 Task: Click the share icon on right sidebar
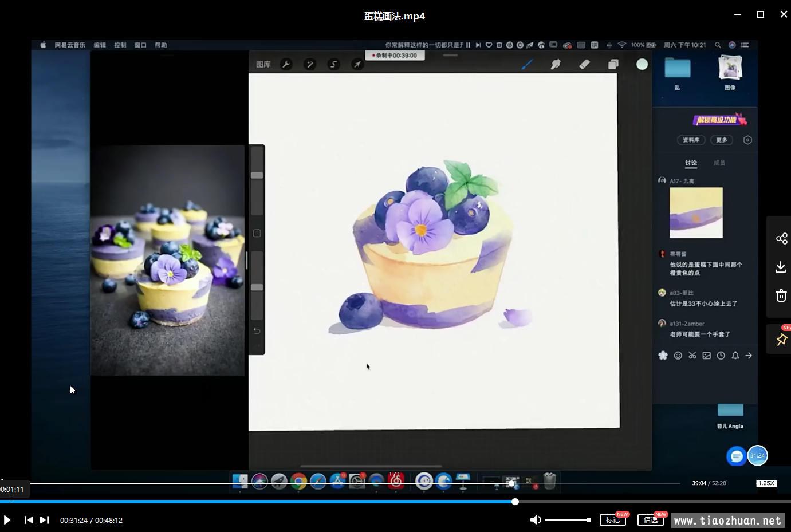[x=781, y=238]
